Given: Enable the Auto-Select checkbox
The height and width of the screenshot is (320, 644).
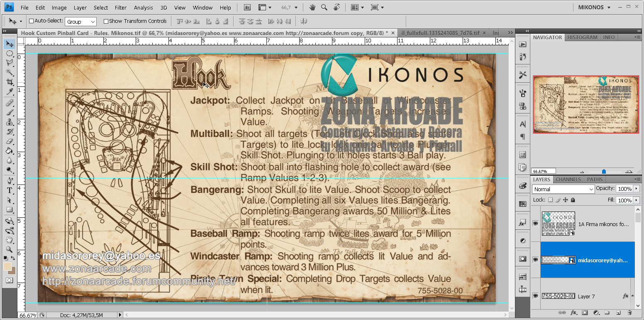Looking at the screenshot, I should pos(31,21).
